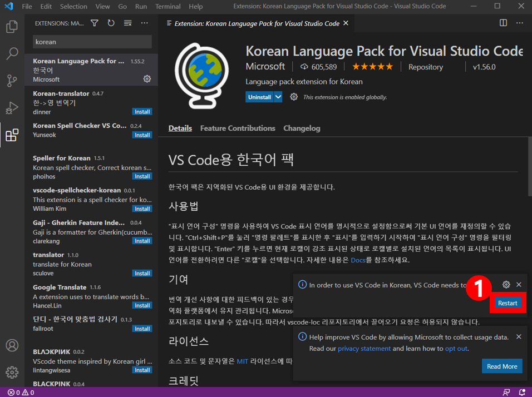Open the Help menu
This screenshot has width=532, height=397.
(196, 7)
